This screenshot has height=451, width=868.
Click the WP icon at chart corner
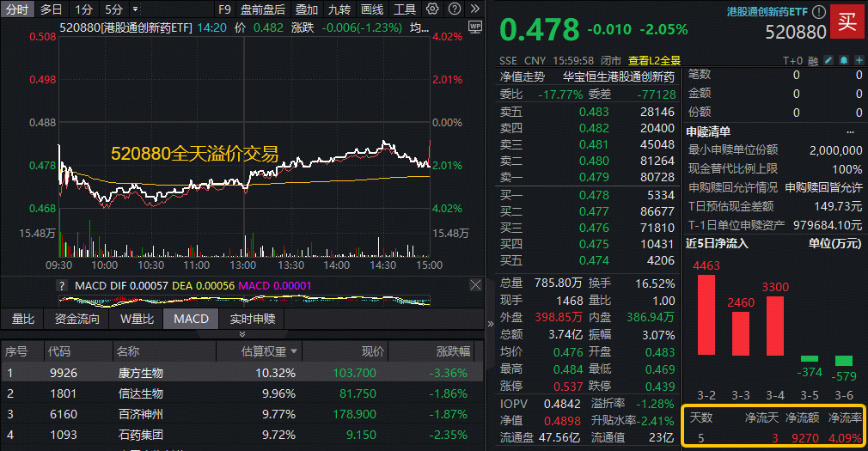click(474, 27)
